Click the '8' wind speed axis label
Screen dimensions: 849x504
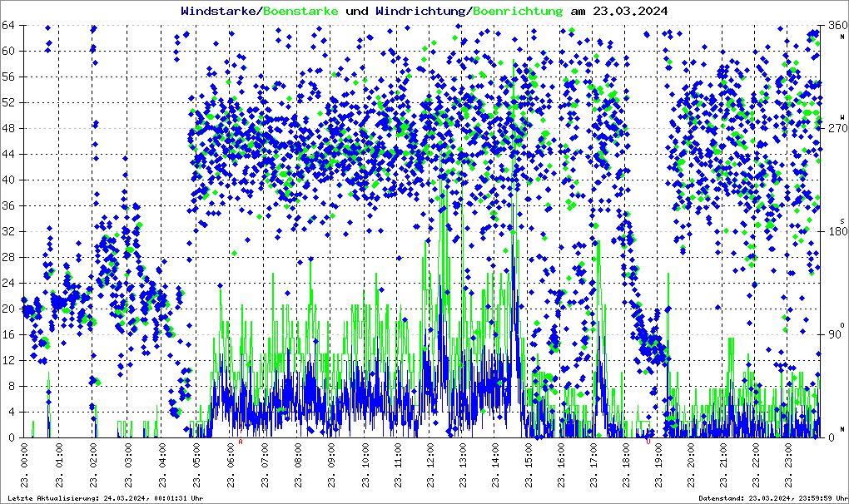pyautogui.click(x=11, y=386)
